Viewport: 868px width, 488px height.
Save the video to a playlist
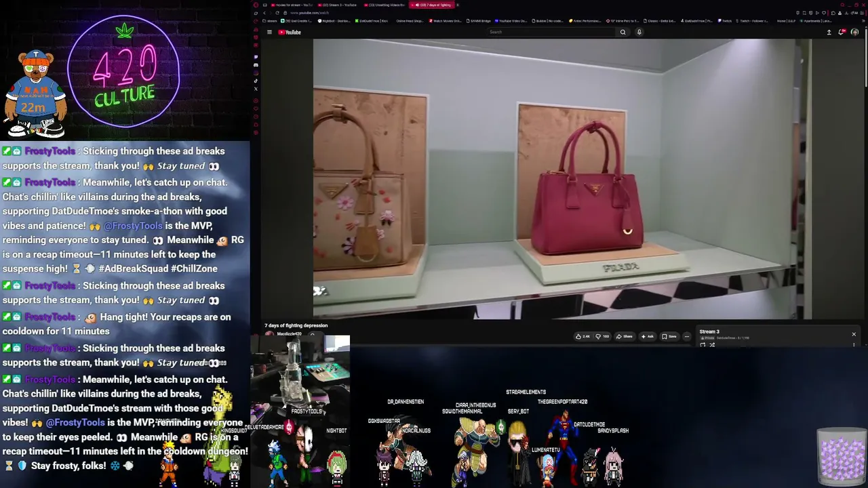tap(670, 336)
